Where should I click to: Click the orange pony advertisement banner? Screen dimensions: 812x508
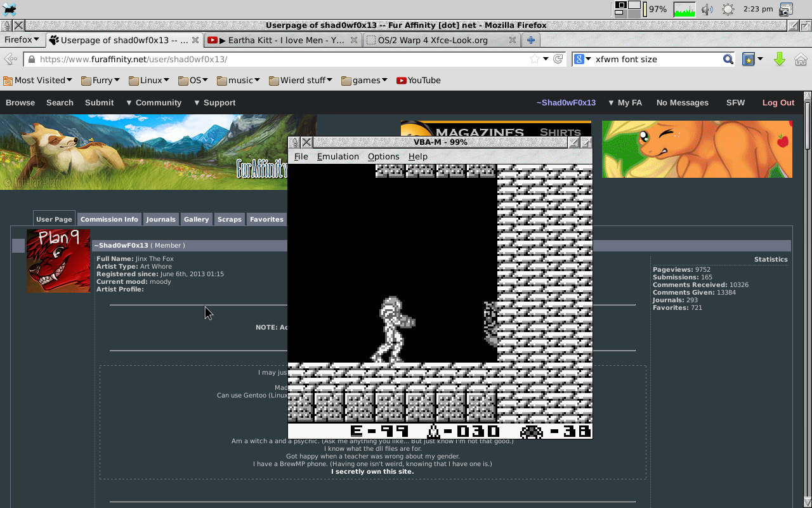[697, 149]
